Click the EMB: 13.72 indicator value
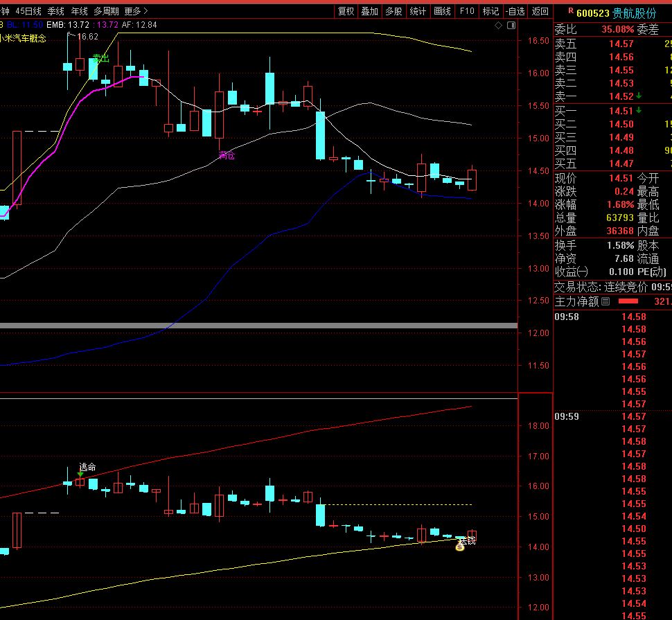Image resolution: width=672 pixels, height=620 pixels. (68, 25)
